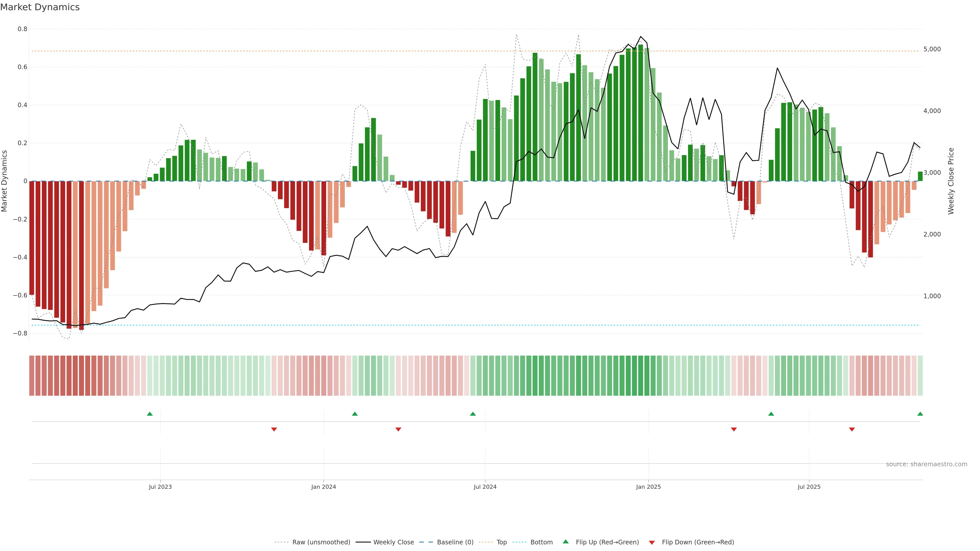This screenshot has height=551, width=980.
Task: Click the green flip-up marker after Jan 2024
Action: point(355,414)
